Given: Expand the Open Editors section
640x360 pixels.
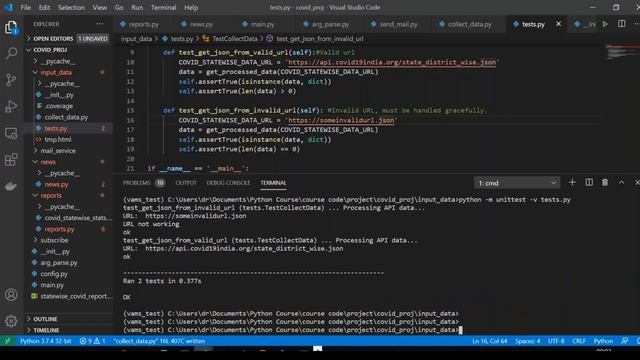Looking at the screenshot, I should point(67,38).
